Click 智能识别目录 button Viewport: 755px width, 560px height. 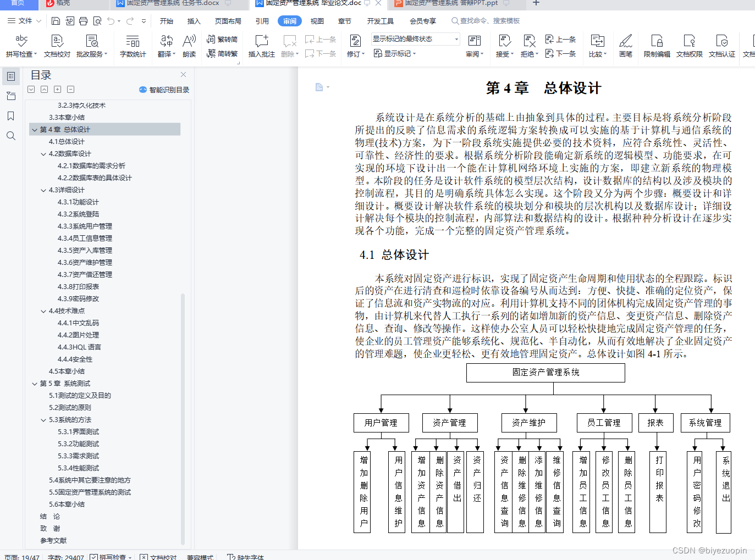point(164,90)
